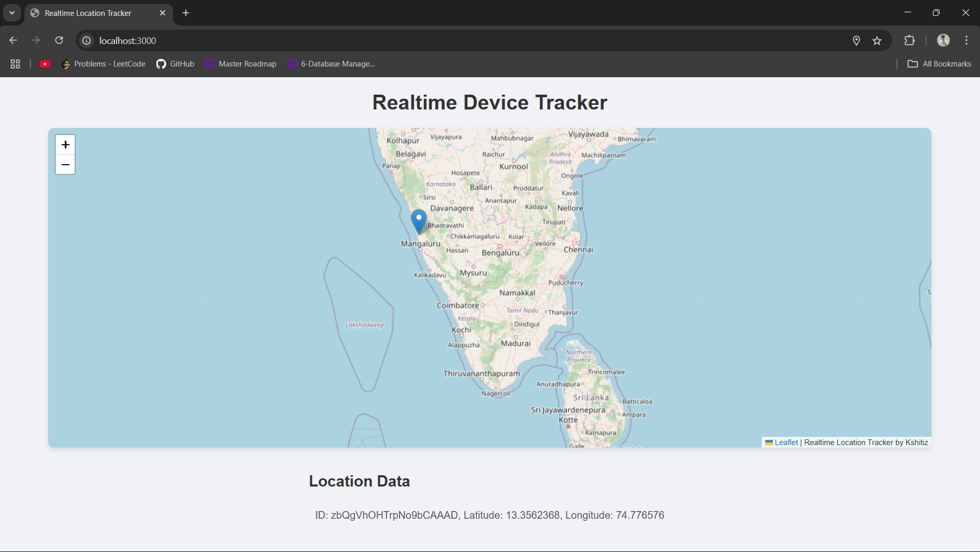This screenshot has height=552, width=980.
Task: Zoom in on the map
Action: coord(65,145)
